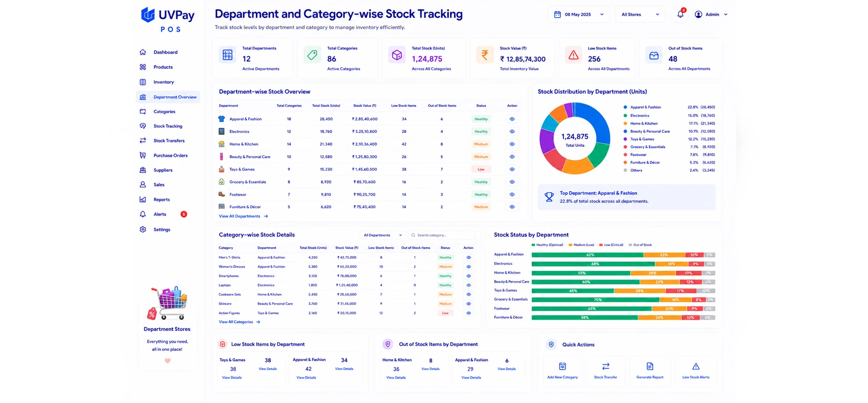This screenshot has width=868, height=403.
Task: Expand the All Stores dropdown
Action: tap(640, 15)
